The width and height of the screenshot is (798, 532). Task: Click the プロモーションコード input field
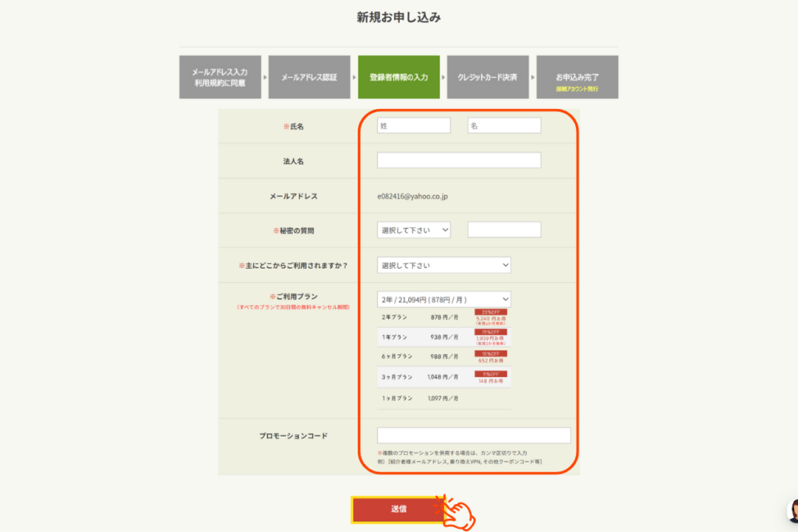(x=473, y=435)
